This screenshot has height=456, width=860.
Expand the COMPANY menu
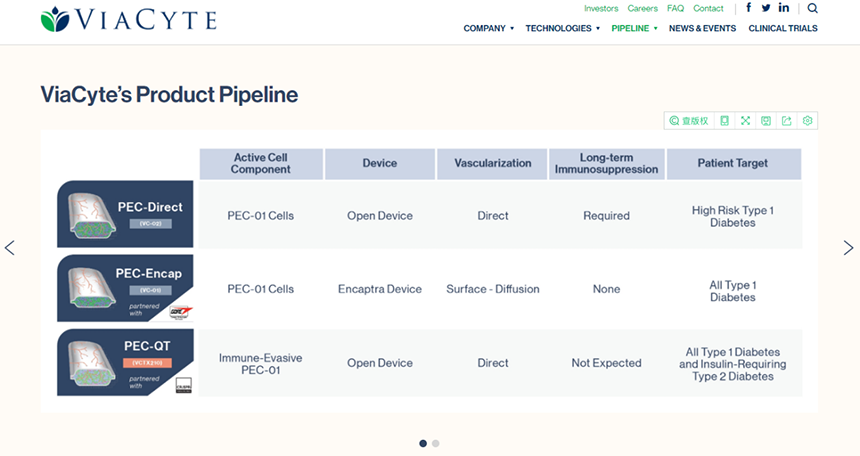click(x=489, y=29)
